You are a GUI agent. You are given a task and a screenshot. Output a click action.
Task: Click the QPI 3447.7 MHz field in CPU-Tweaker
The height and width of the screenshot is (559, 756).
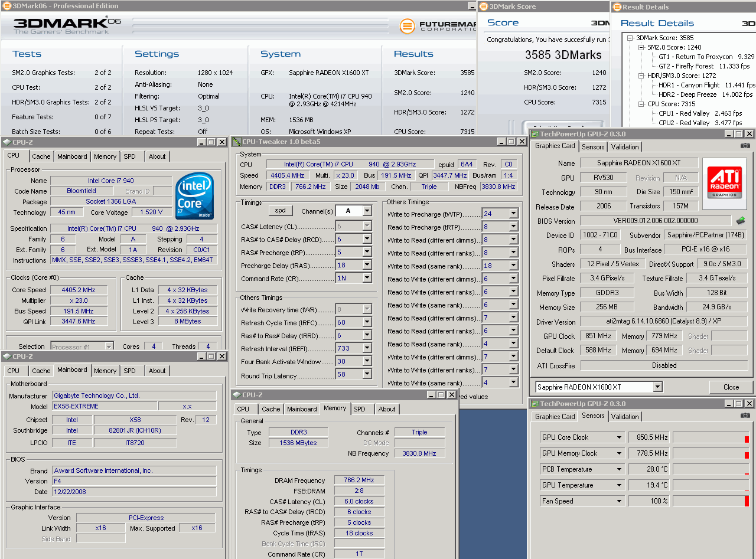click(x=449, y=175)
